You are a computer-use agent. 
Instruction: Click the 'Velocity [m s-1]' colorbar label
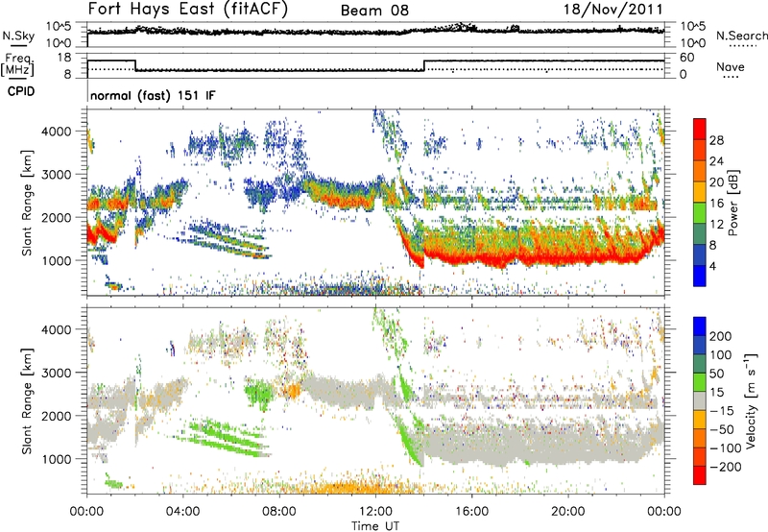pos(750,400)
